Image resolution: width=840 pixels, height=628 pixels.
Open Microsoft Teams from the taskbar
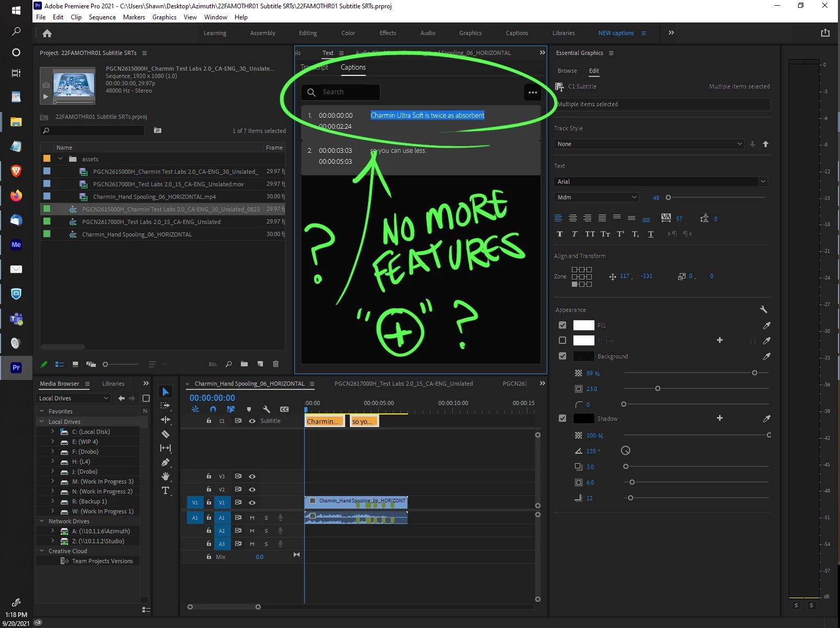pos(16,319)
